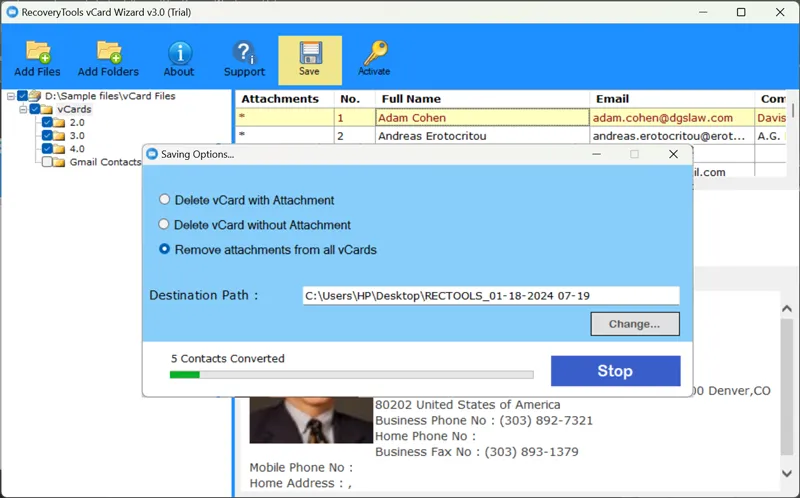This screenshot has height=498, width=800.
Task: Uncheck the 3.0 folder checkbox
Action: [x=47, y=135]
